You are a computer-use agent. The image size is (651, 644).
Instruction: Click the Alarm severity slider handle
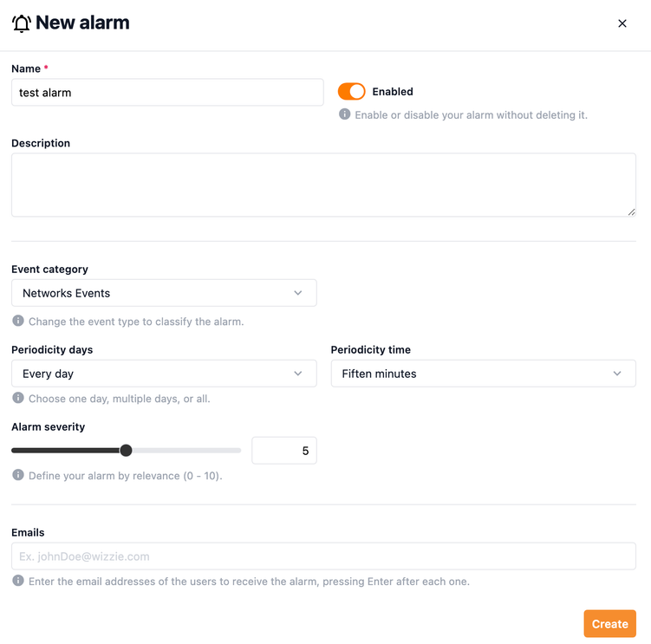(x=126, y=450)
